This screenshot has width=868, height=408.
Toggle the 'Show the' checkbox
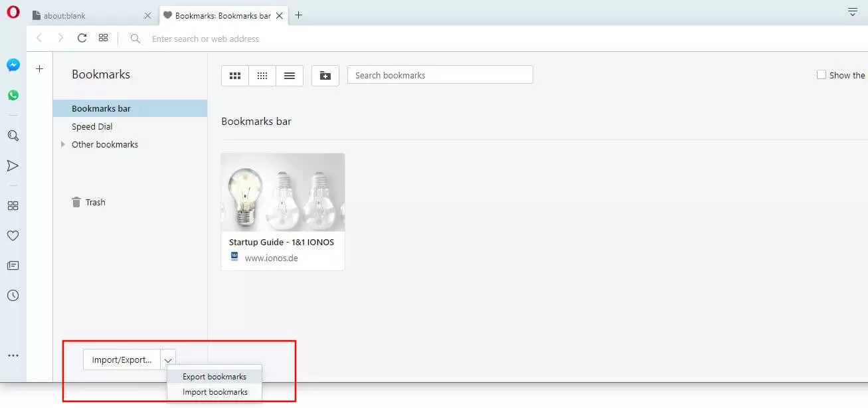822,75
